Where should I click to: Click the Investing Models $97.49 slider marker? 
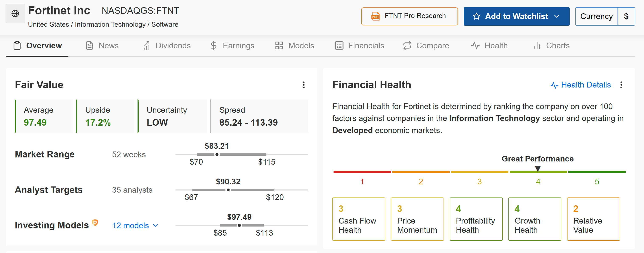239,225
